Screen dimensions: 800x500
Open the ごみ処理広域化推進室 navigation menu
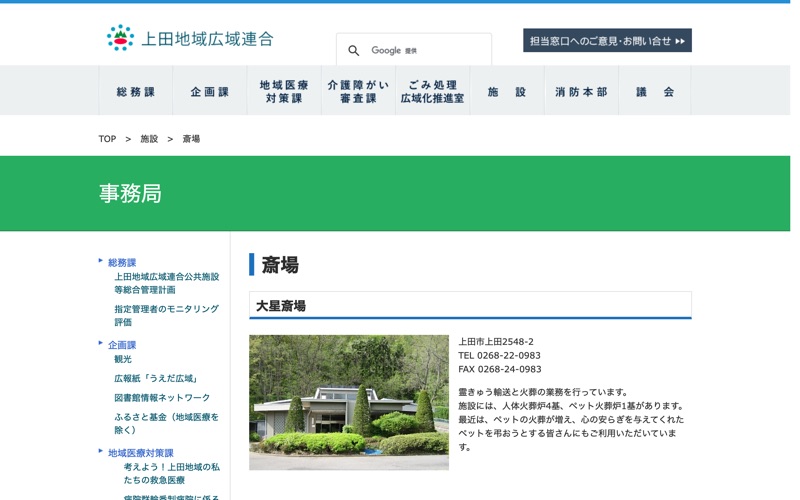[433, 91]
